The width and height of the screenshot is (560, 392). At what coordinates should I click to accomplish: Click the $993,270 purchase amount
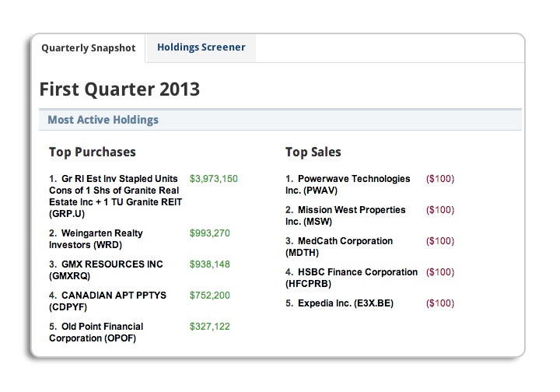pyautogui.click(x=210, y=233)
